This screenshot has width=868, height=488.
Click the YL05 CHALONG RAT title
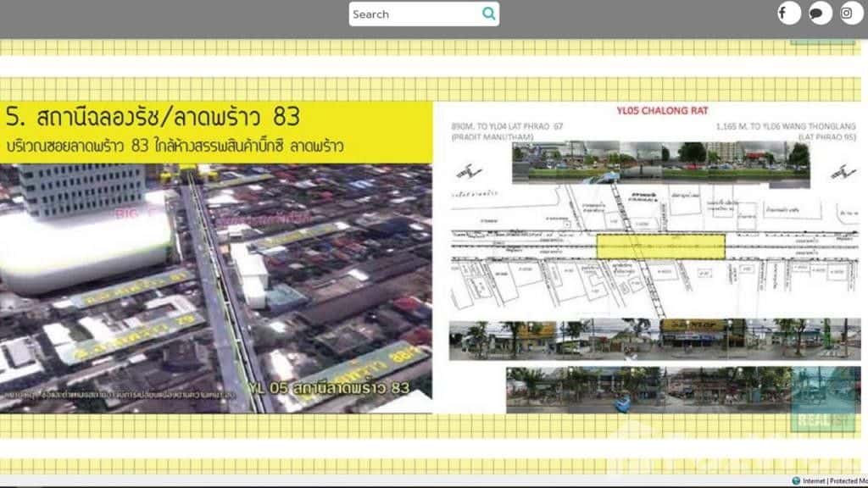646,109
